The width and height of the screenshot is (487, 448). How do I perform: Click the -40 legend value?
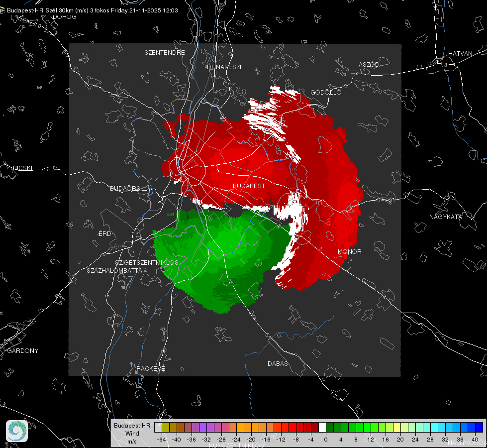(177, 440)
